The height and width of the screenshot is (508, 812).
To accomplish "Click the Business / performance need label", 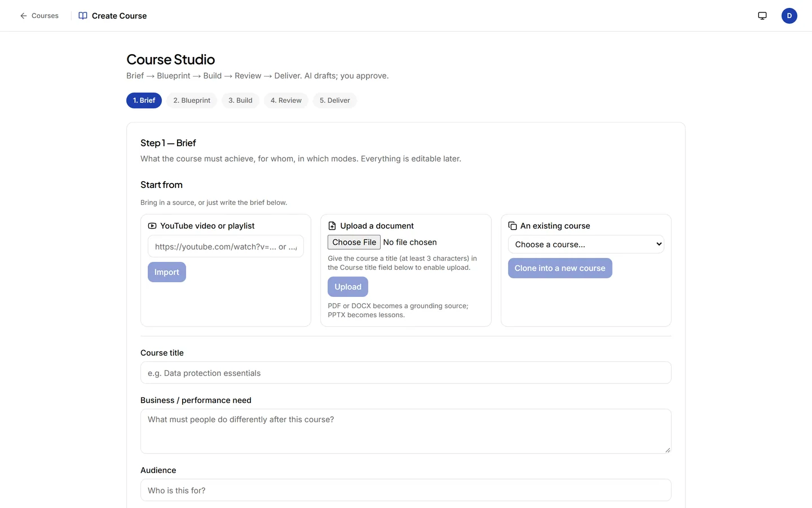I will [196, 400].
